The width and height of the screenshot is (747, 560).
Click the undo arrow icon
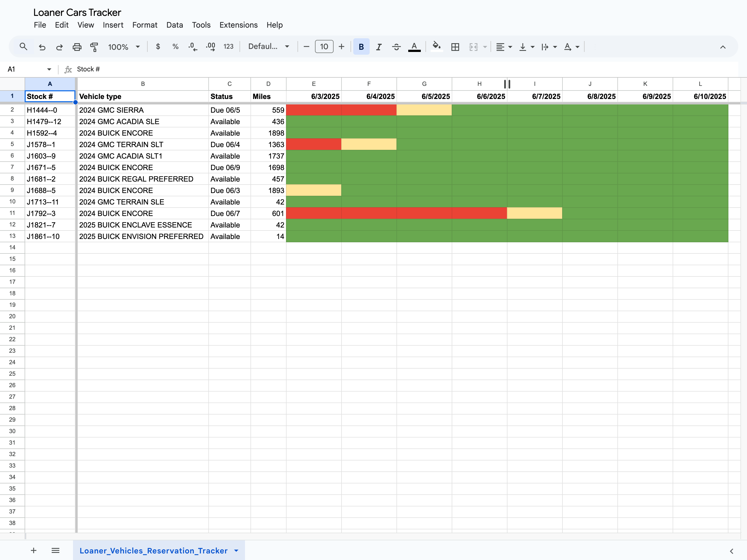(x=42, y=47)
